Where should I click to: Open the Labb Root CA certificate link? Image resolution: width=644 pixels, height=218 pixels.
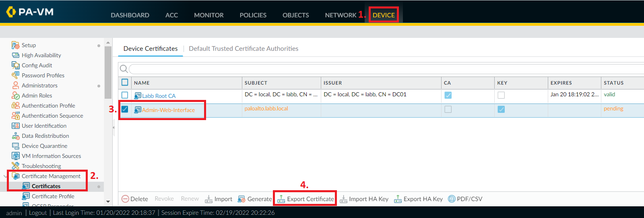pos(159,96)
